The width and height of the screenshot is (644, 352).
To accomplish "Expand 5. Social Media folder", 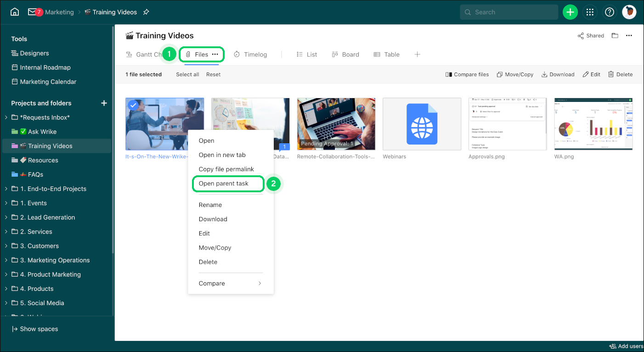I will [x=6, y=302].
